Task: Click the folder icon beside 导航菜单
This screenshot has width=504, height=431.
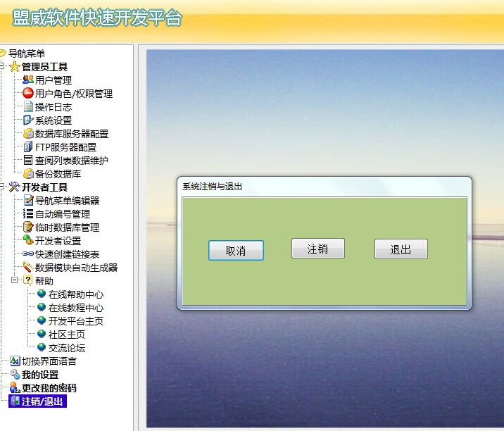Action: [x=3, y=53]
